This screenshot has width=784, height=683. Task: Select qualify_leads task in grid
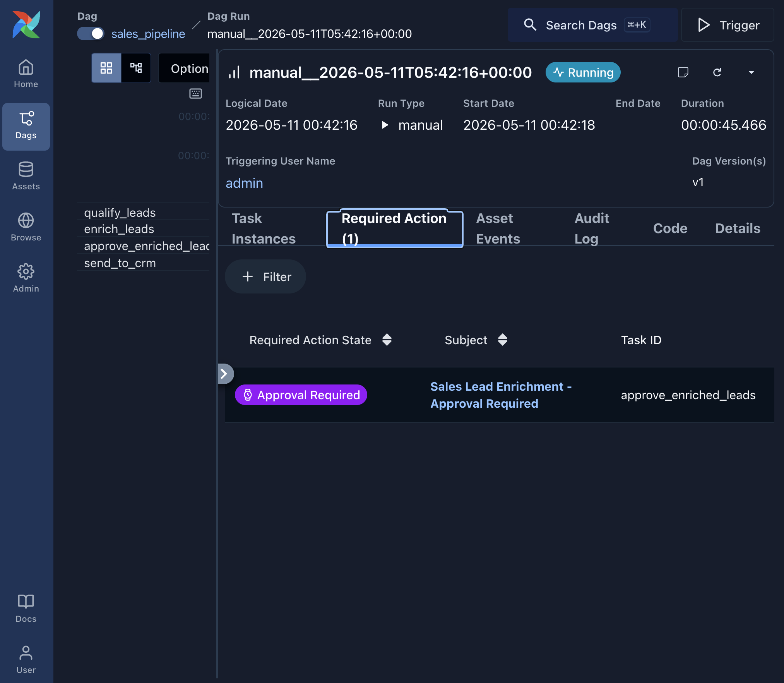(x=120, y=213)
